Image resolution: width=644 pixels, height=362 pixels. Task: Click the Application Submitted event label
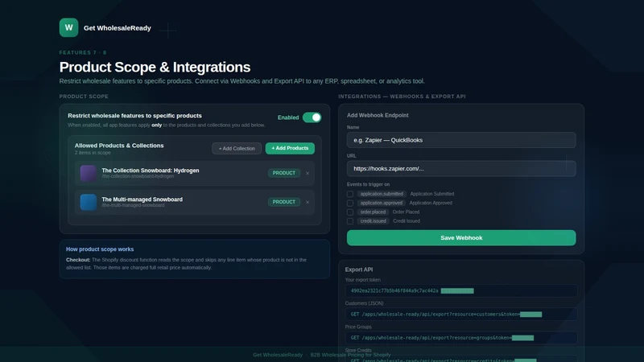click(x=432, y=194)
